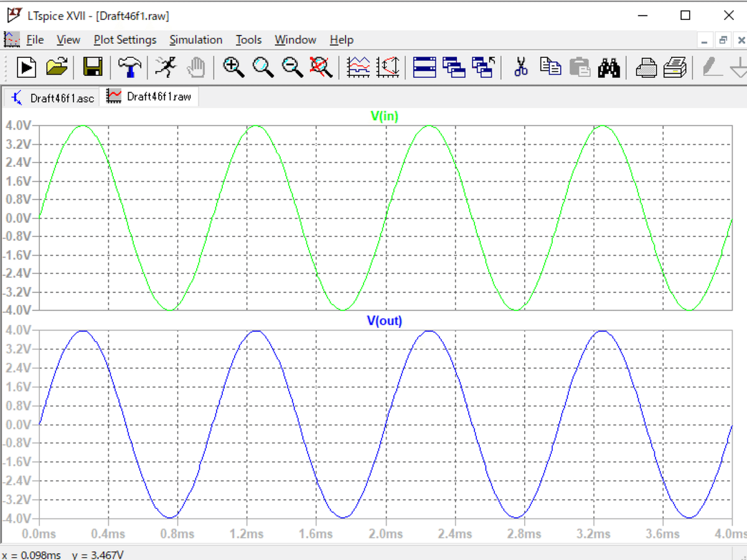Viewport: 747px width, 560px height.
Task: Click the Halt hand icon
Action: pos(196,67)
